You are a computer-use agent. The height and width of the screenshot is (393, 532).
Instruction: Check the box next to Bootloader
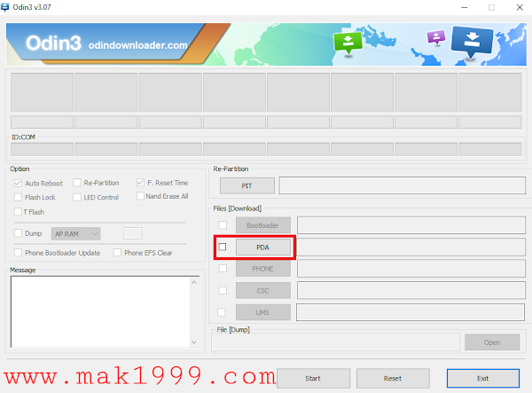223,225
